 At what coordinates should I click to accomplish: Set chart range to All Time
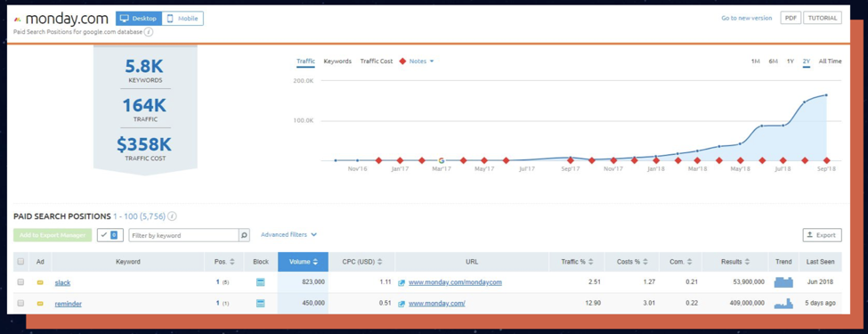831,61
